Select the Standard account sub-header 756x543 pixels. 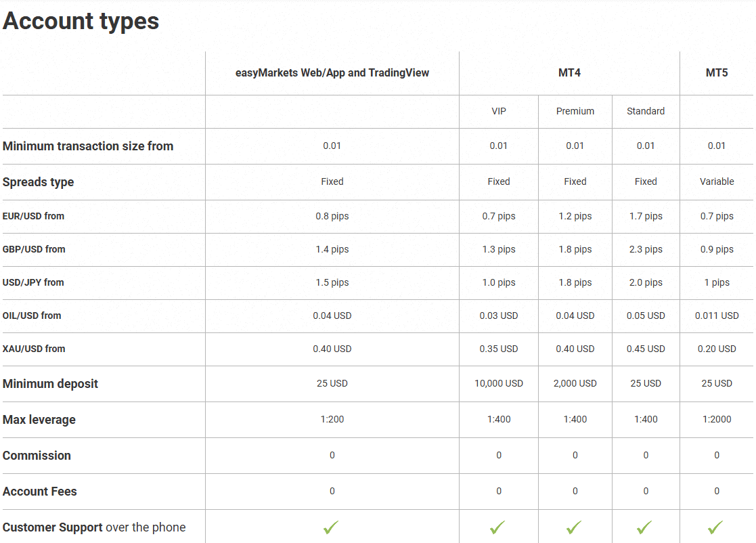coord(646,111)
